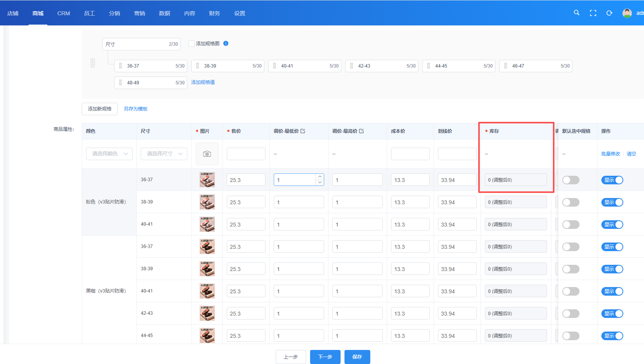Click edit icon beside 调价-最低价 header
Image resolution: width=644 pixels, height=364 pixels.
coord(303,131)
